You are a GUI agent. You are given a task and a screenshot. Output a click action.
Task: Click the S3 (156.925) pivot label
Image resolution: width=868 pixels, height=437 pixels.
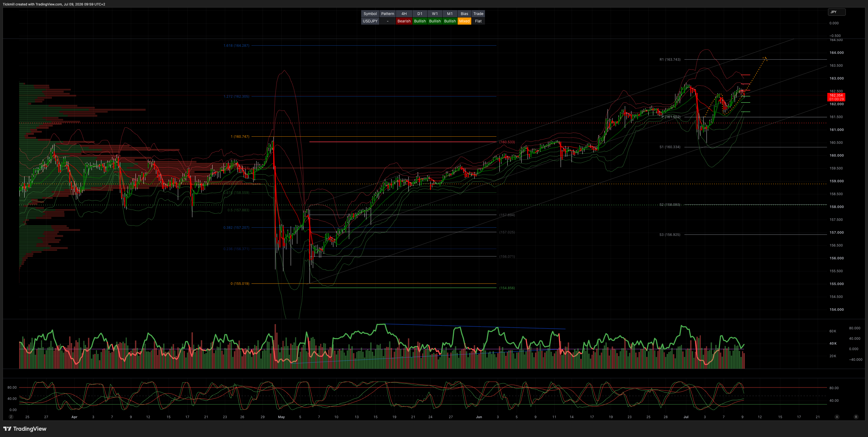670,234
